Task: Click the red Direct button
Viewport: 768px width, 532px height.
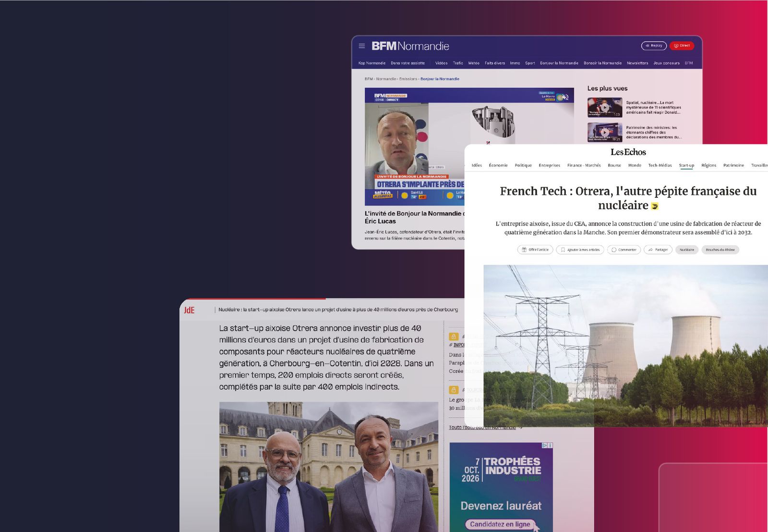Action: 682,46
